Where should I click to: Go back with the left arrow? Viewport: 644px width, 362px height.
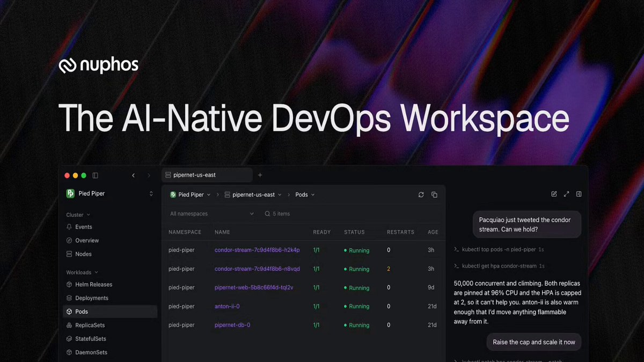134,175
